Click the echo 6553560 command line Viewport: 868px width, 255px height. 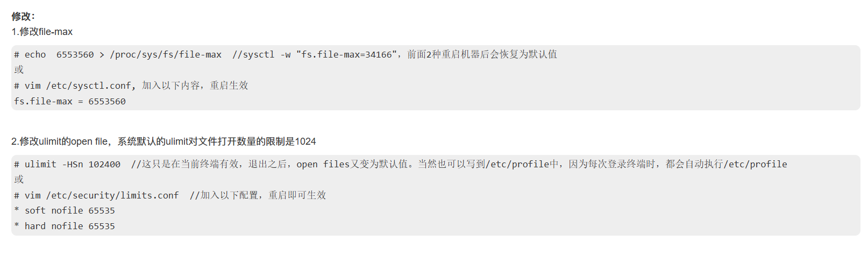[x=286, y=54]
